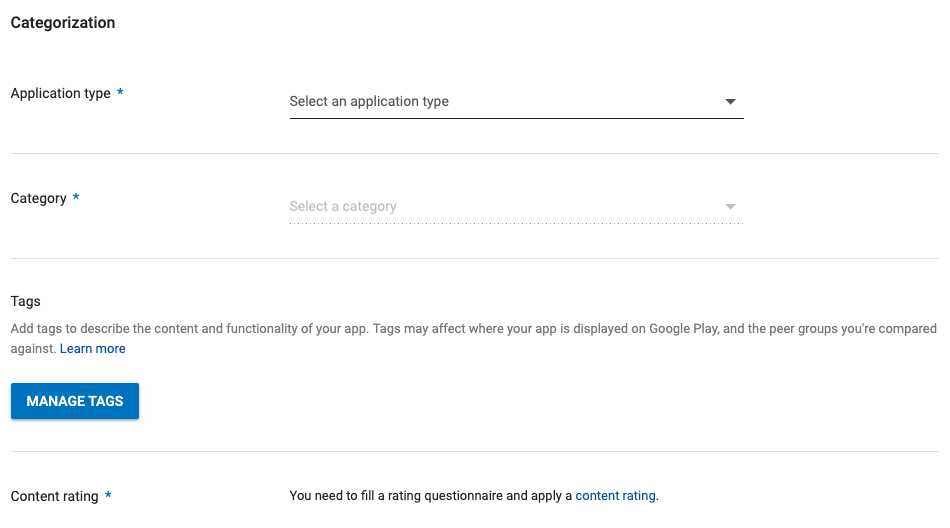Click the dotted underline of category field
Image resolution: width=950 pixels, height=528 pixels.
[x=516, y=223]
